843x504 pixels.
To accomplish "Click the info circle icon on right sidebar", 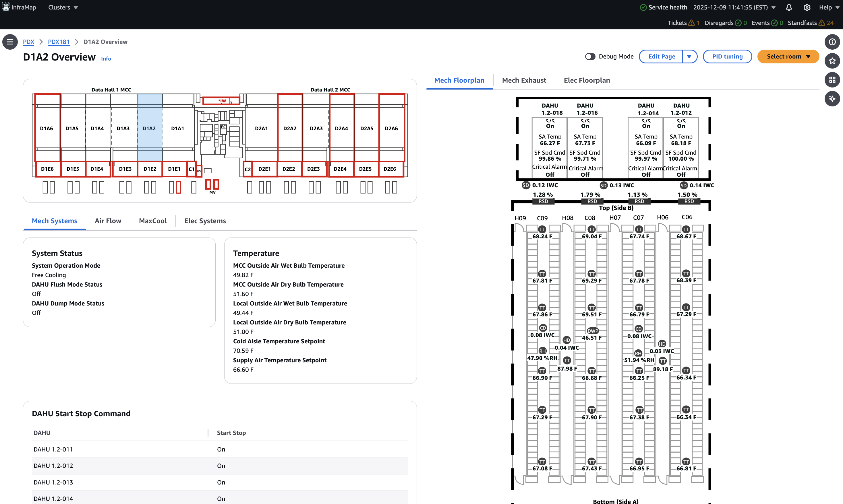I will tap(832, 42).
